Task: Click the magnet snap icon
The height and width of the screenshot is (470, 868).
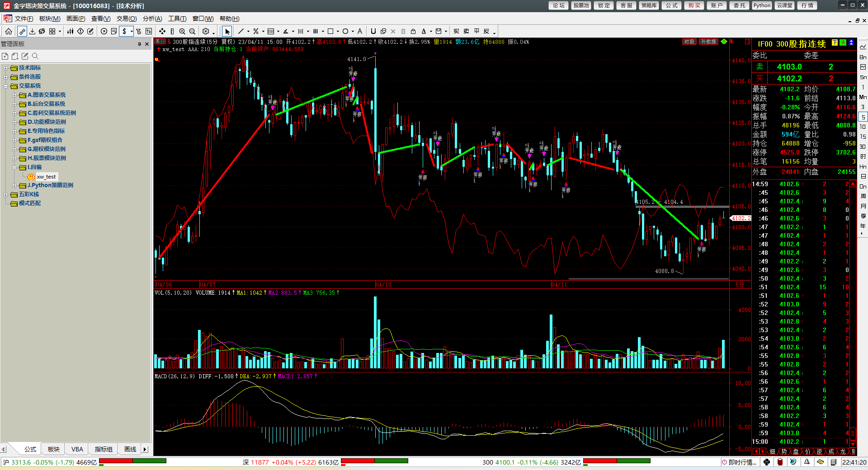Action: point(373,31)
